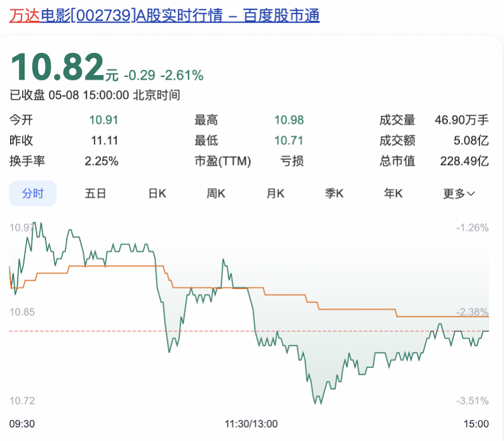
Task: Click the 市盈(TTM) value 亏损
Action: tap(292, 161)
